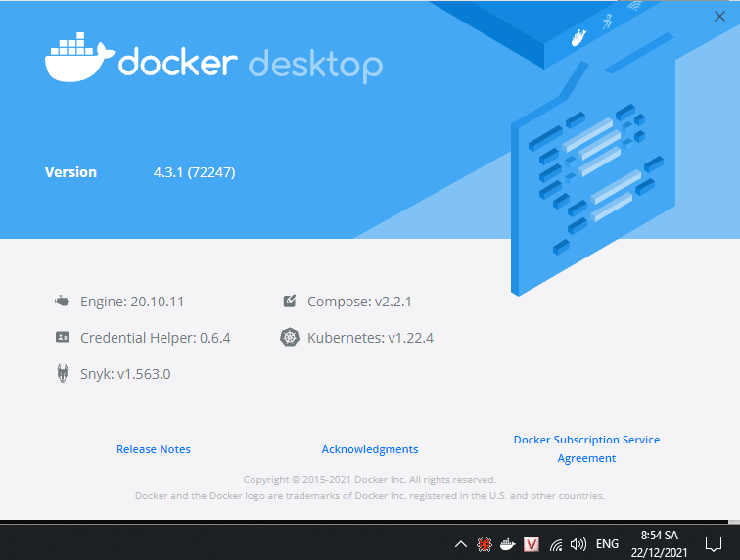This screenshot has width=740, height=560.
Task: Switch input language via ENG indicator
Action: [x=607, y=544]
